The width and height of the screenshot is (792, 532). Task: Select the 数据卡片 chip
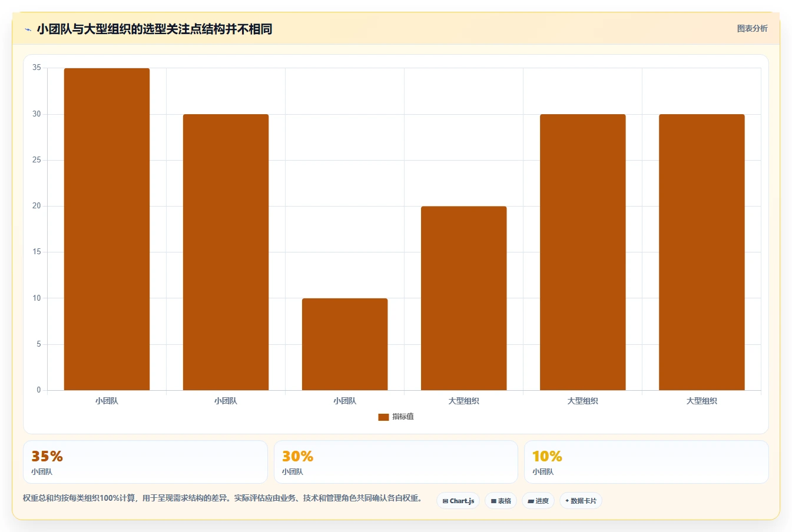pyautogui.click(x=581, y=501)
